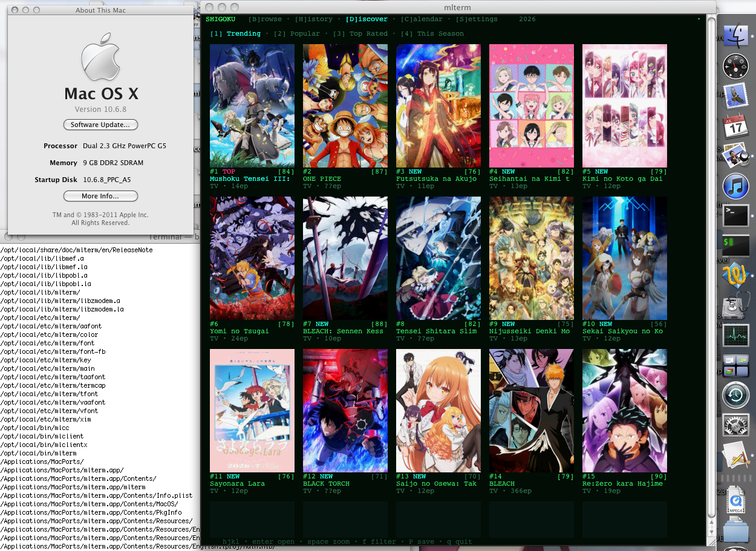Viewport: 756px width, 551px height.
Task: Click the More Info... button
Action: (100, 196)
